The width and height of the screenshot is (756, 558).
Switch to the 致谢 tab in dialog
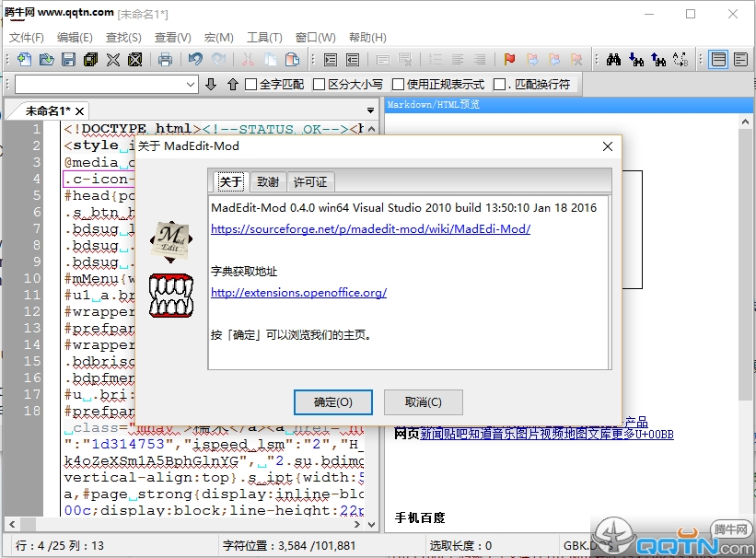268,181
